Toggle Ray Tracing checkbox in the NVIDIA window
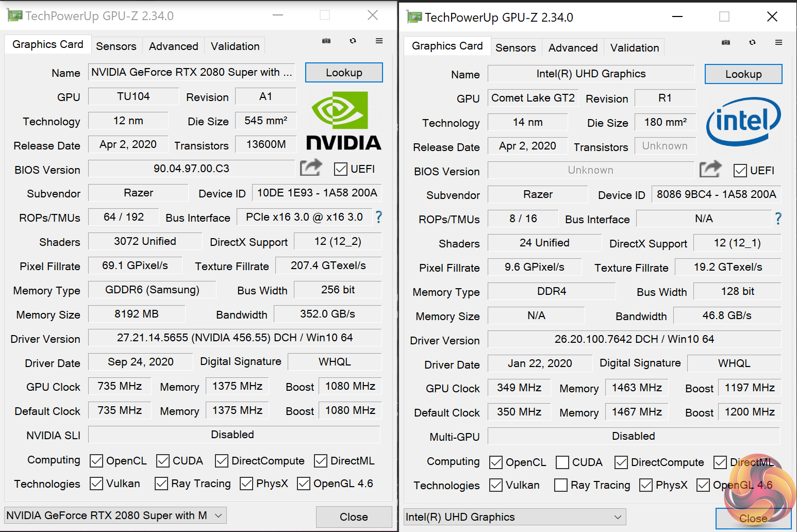Viewport: 797px width, 532px height. click(161, 484)
